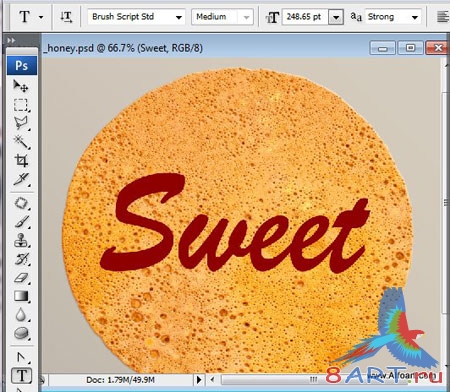This screenshot has height=392, width=450.
Task: Select the Move tool
Action: [x=21, y=86]
